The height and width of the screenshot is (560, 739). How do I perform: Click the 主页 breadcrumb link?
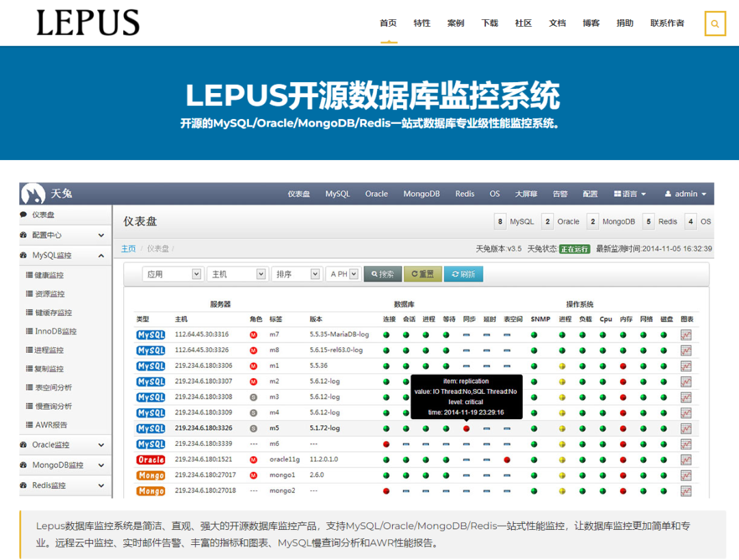128,249
